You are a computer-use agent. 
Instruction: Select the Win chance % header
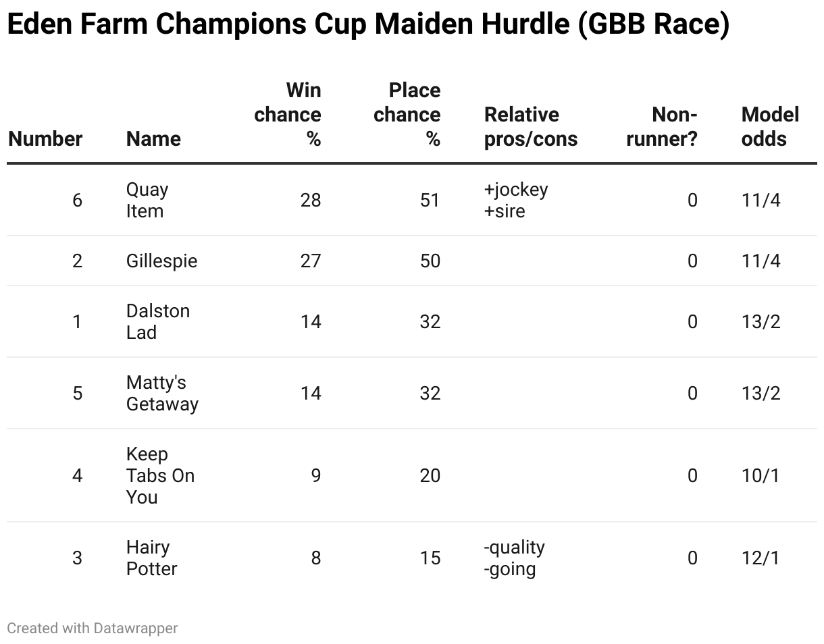coord(287,115)
